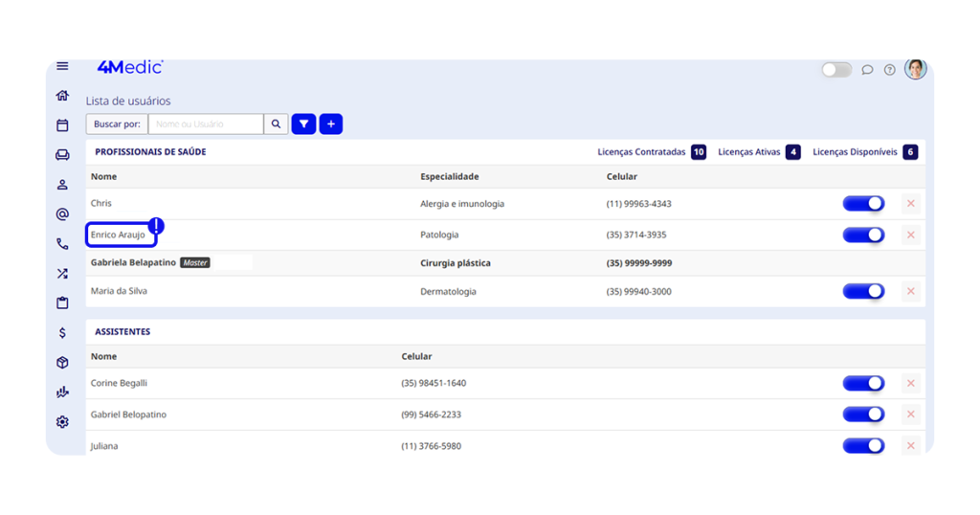
Task: Open the calendar icon in sidebar
Action: click(62, 125)
